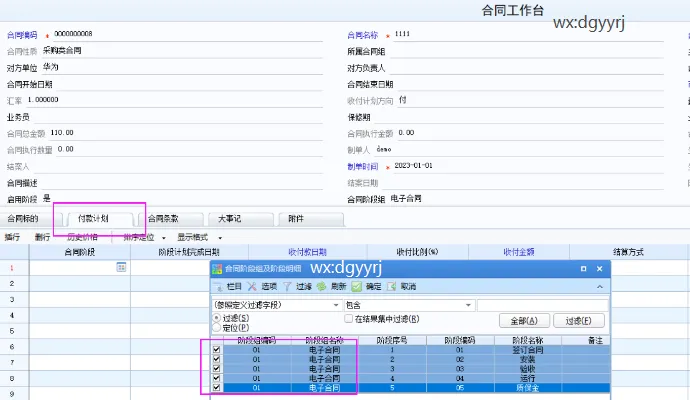The height and width of the screenshot is (400, 690).
Task: Click the 合同阶段组及阶段明细 dialog title icon
Action: click(217, 269)
